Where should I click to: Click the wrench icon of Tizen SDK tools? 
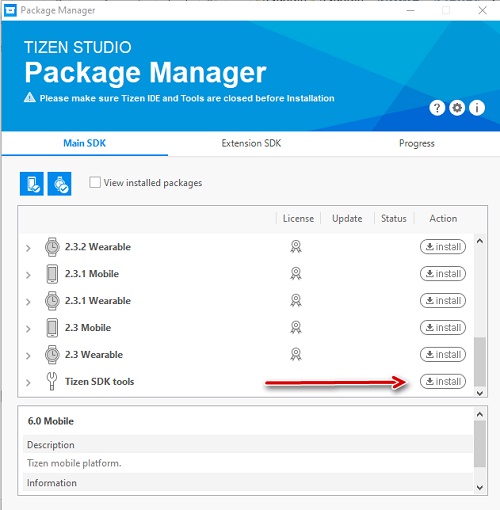click(x=52, y=381)
